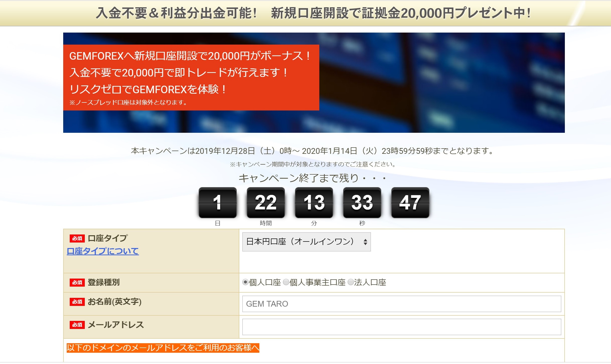Image resolution: width=611 pixels, height=364 pixels.
Task: Click the 登録種別 label
Action: pyautogui.click(x=104, y=282)
